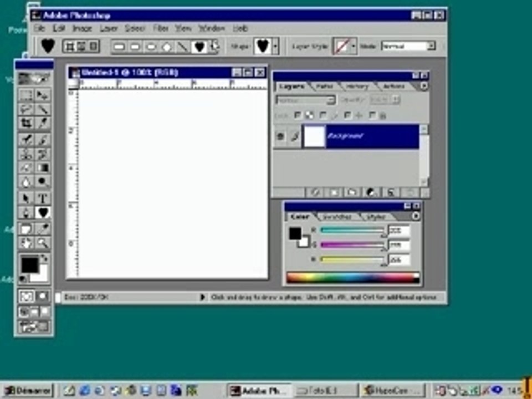Click the Adobe Online image atop the toolbox
532x399 pixels.
(34, 78)
